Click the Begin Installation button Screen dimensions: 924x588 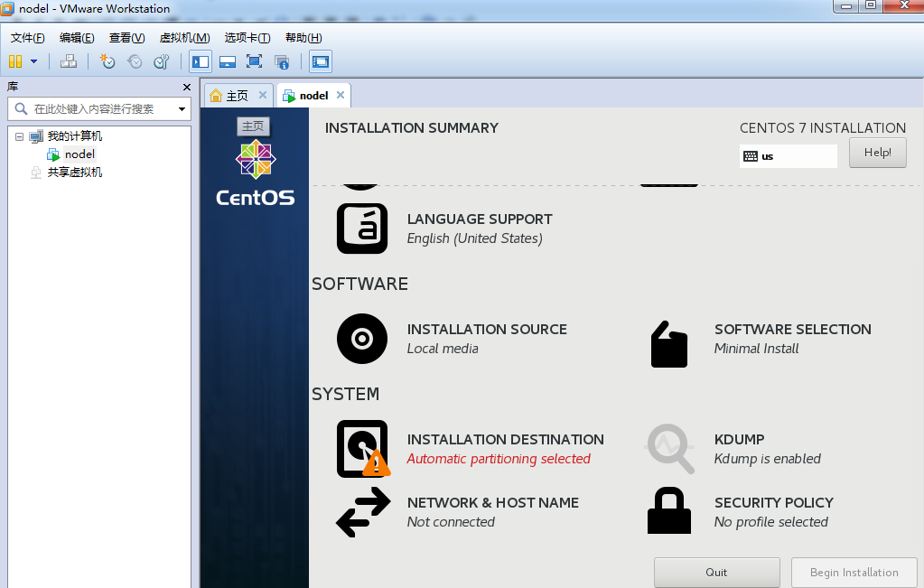(x=854, y=572)
